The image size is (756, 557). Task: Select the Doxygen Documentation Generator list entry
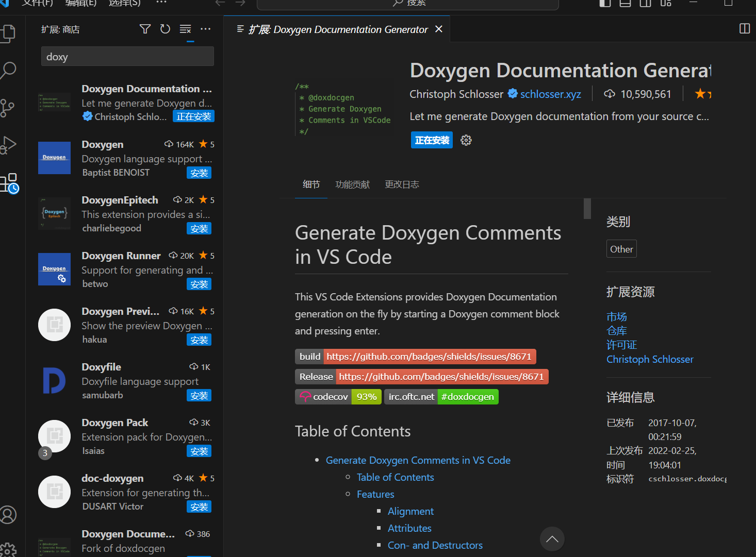tap(125, 103)
